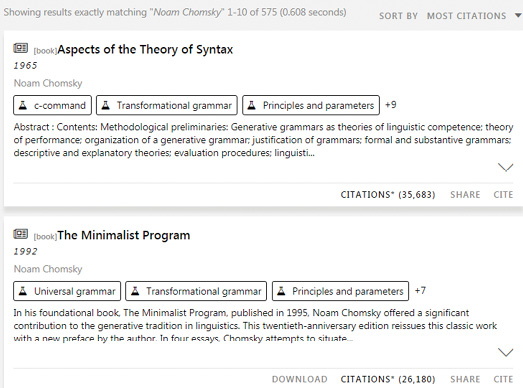
Task: Show +9 more topics for first result
Action: click(x=391, y=105)
